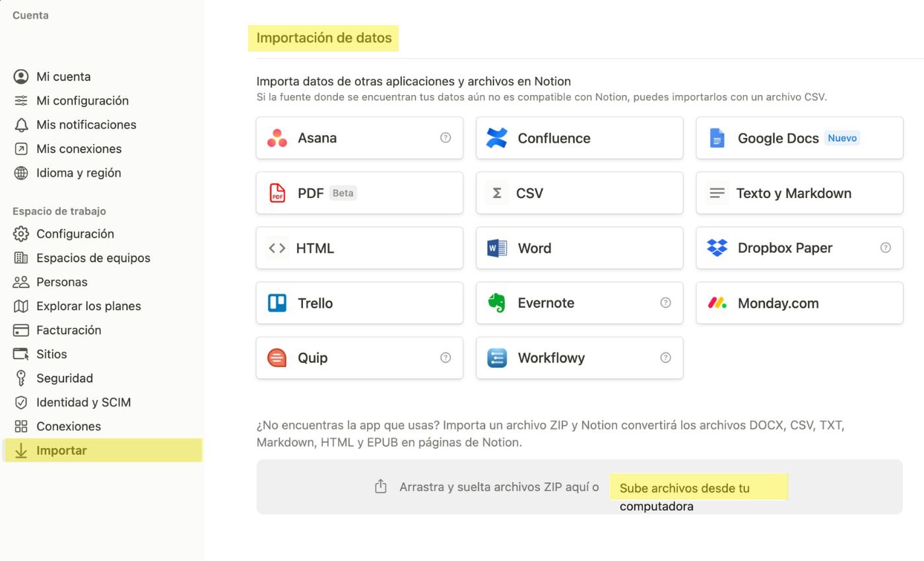Click the Confluence logo icon
The image size is (924, 561).
click(x=496, y=138)
